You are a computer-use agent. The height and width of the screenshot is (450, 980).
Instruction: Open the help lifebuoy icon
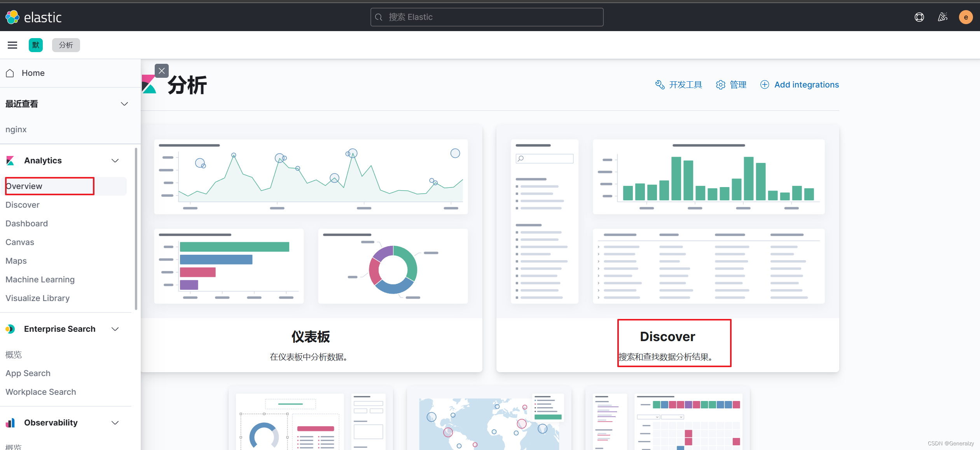coord(919,17)
